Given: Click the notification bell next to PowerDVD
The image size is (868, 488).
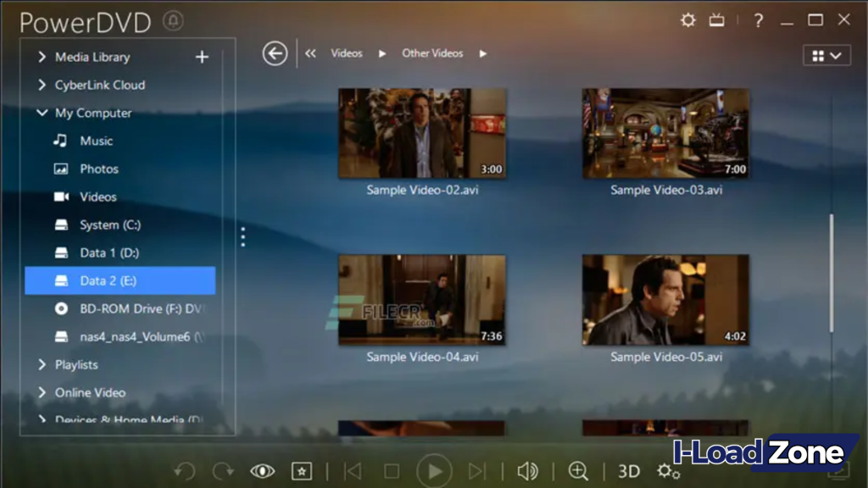Looking at the screenshot, I should 173,20.
